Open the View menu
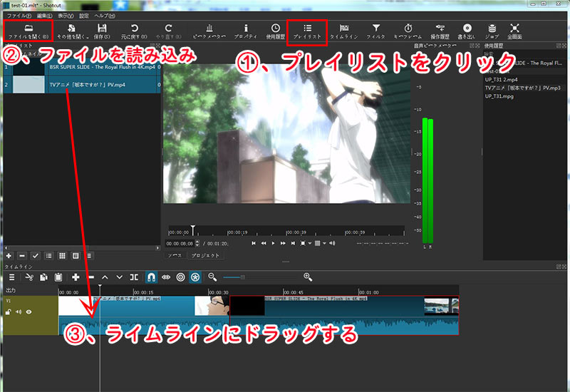 click(x=66, y=16)
